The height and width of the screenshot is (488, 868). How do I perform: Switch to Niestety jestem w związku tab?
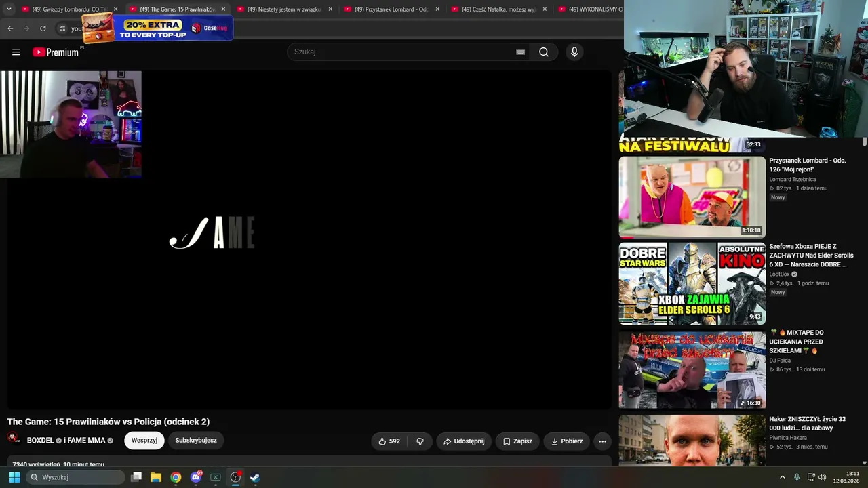pos(285,9)
